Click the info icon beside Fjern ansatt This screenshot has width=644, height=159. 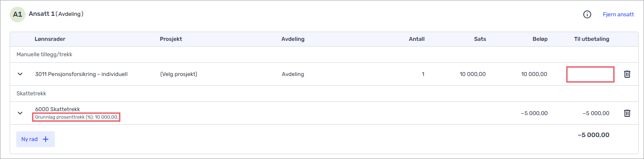[x=587, y=14]
